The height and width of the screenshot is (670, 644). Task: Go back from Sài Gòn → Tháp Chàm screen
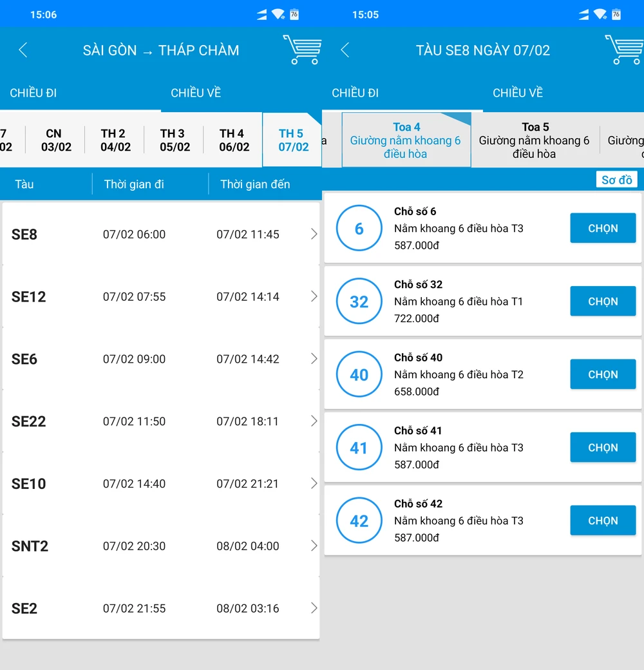pos(23,50)
